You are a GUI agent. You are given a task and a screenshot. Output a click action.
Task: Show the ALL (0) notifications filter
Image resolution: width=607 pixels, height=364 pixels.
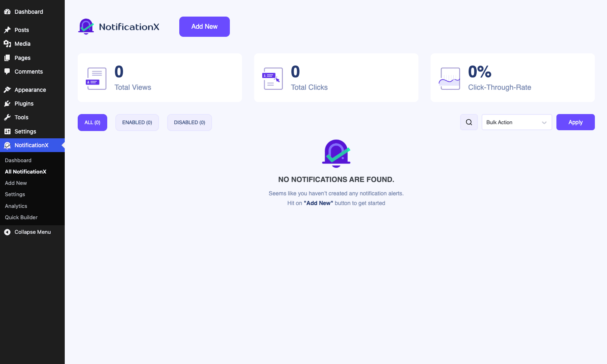click(x=92, y=123)
